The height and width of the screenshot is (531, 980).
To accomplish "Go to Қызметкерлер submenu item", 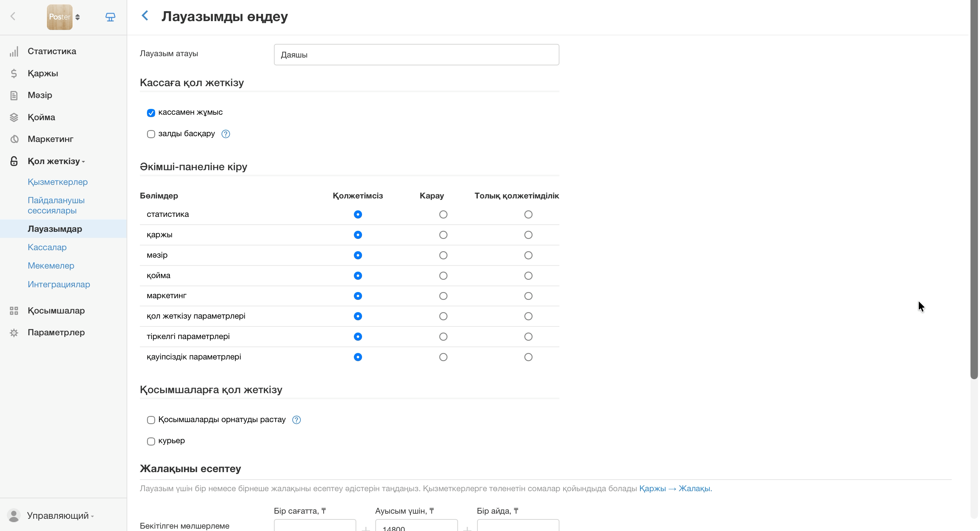I will (58, 182).
